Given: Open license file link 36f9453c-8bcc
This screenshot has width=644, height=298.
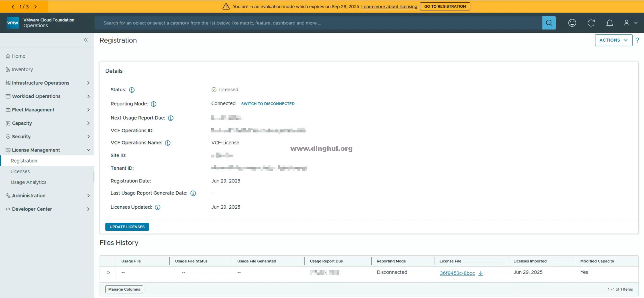Looking at the screenshot, I should pyautogui.click(x=457, y=273).
